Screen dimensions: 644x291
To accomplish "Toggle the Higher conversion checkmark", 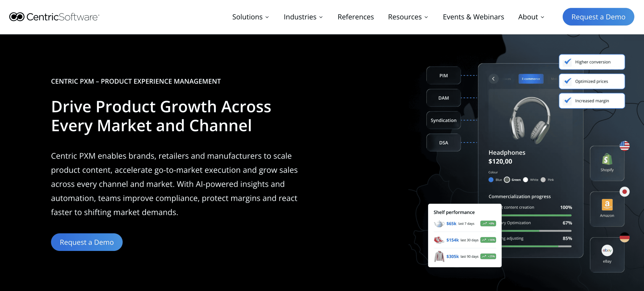I will (x=568, y=62).
